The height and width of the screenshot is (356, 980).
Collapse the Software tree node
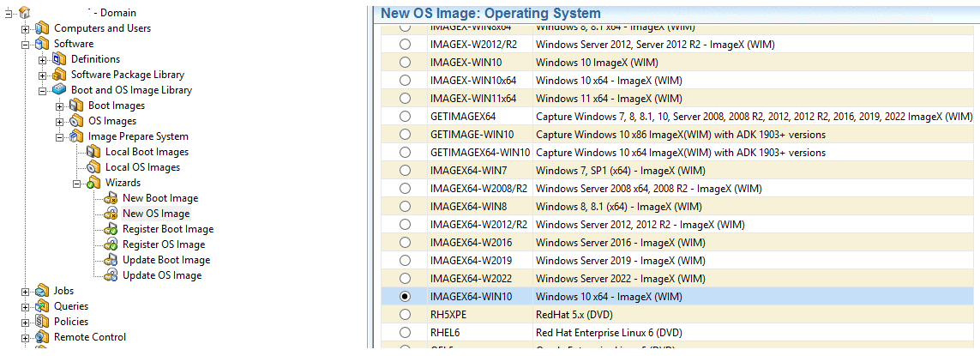[x=26, y=44]
